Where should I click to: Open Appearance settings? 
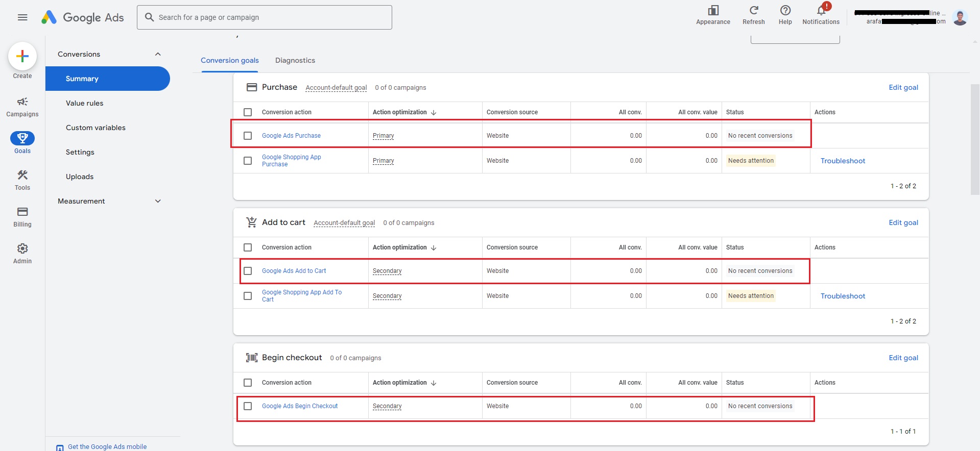pos(713,15)
